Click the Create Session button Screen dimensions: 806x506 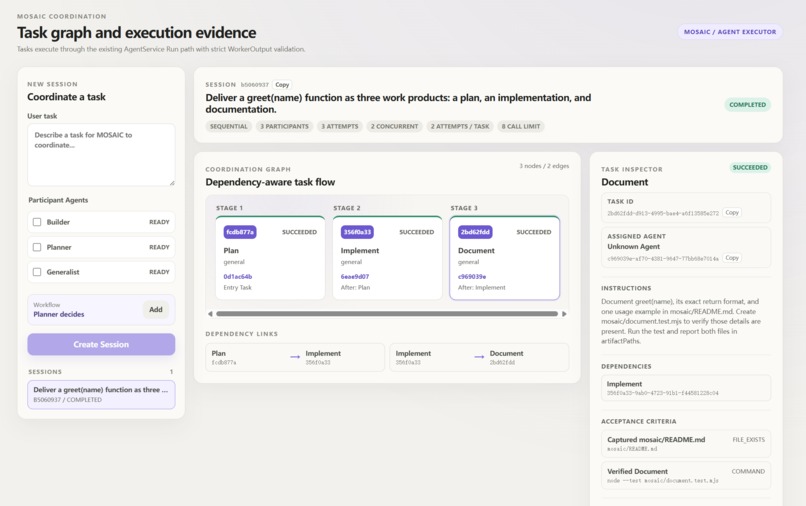(x=101, y=345)
